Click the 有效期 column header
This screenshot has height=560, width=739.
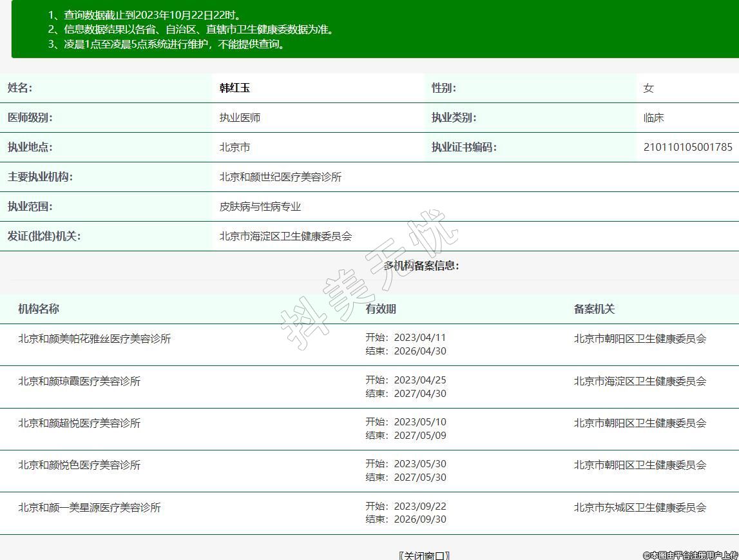pyautogui.click(x=381, y=309)
